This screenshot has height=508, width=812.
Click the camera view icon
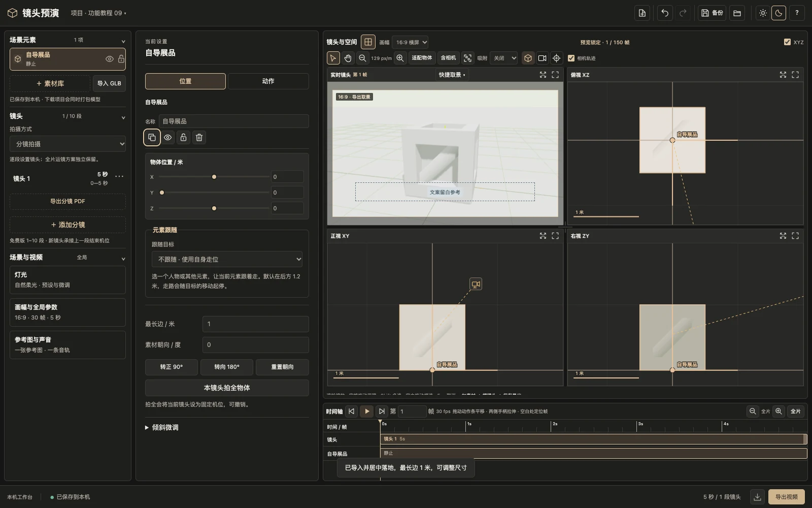pyautogui.click(x=542, y=58)
